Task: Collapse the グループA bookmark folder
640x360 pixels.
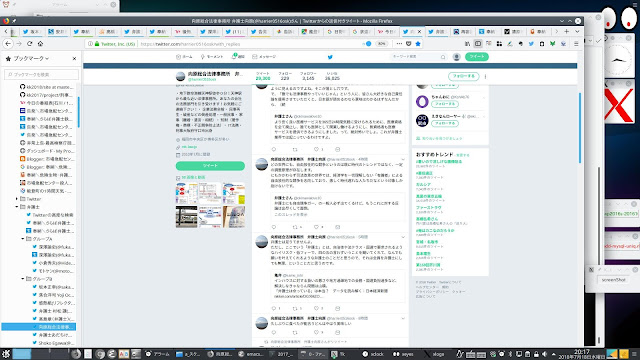Action: click(23, 239)
